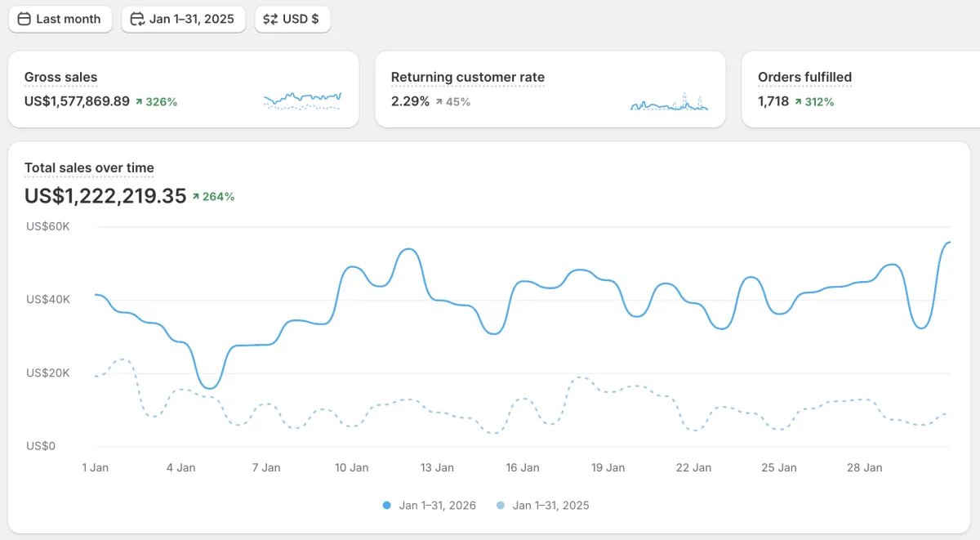Click the Gross sales sparkline chart
The height and width of the screenshot is (540, 980).
click(302, 100)
